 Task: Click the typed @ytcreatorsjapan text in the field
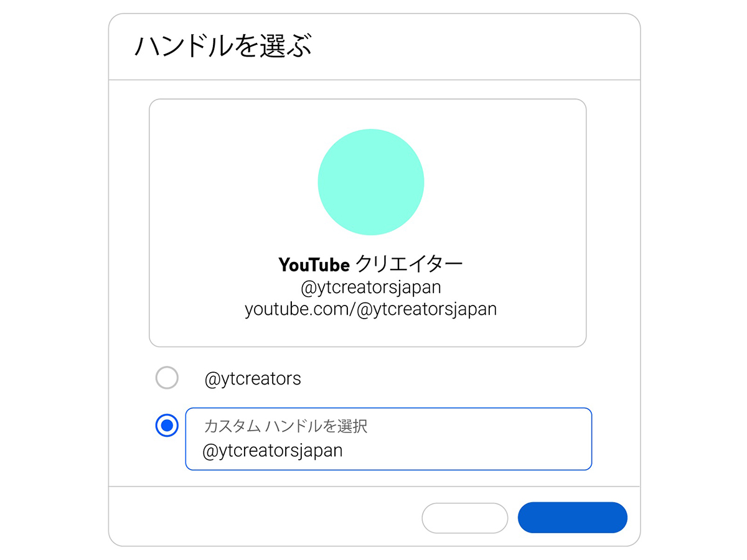click(x=273, y=451)
